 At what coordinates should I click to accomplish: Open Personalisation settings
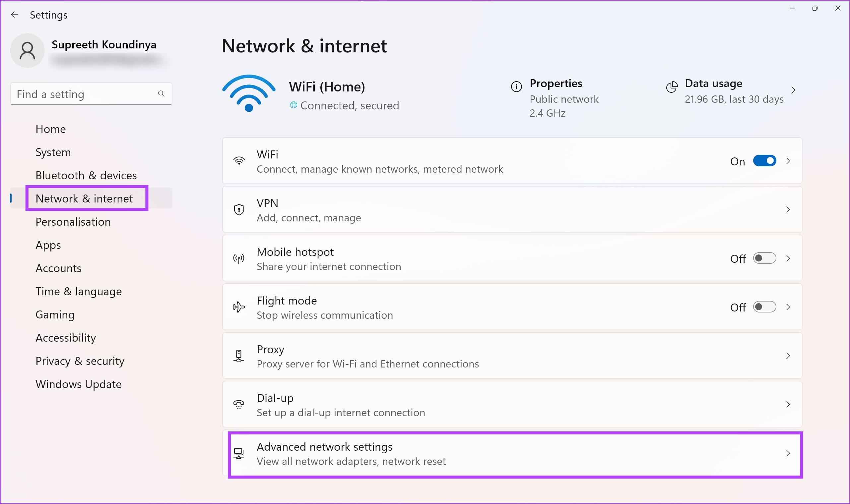(x=73, y=221)
